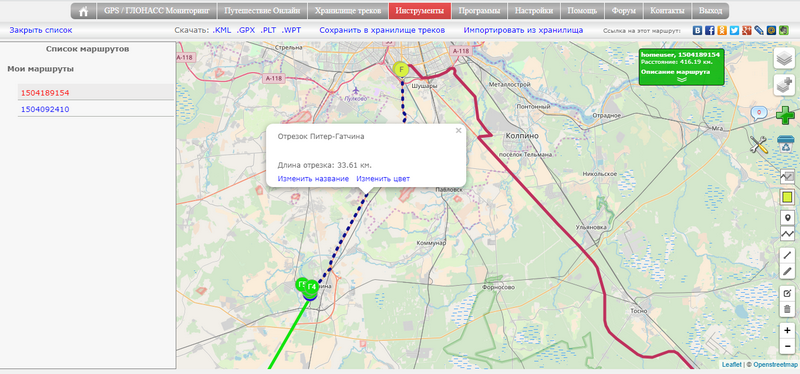This screenshot has height=374, width=800.
Task: Select the draw polyline tool
Action: tap(788, 235)
